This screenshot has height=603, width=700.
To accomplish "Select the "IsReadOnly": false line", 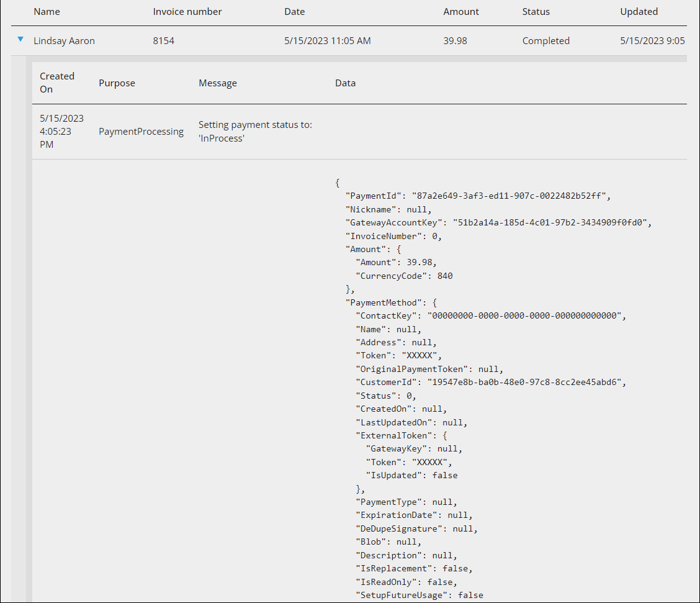I will 406,582.
